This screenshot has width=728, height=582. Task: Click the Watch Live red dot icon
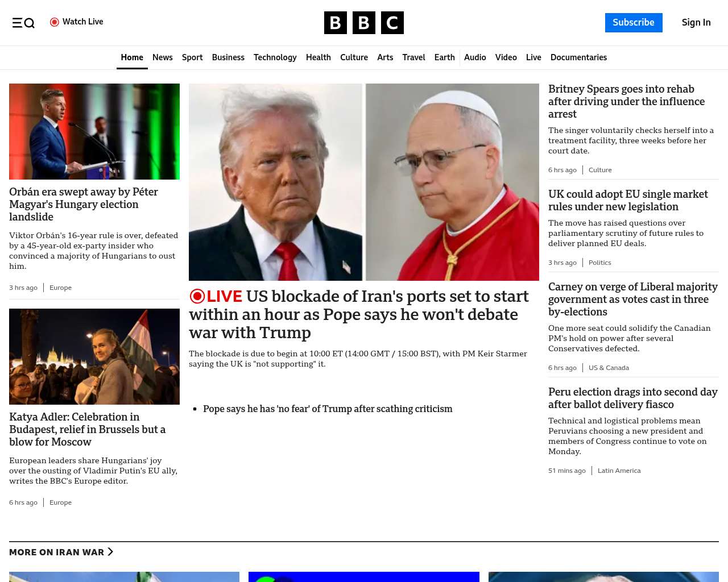(55, 22)
